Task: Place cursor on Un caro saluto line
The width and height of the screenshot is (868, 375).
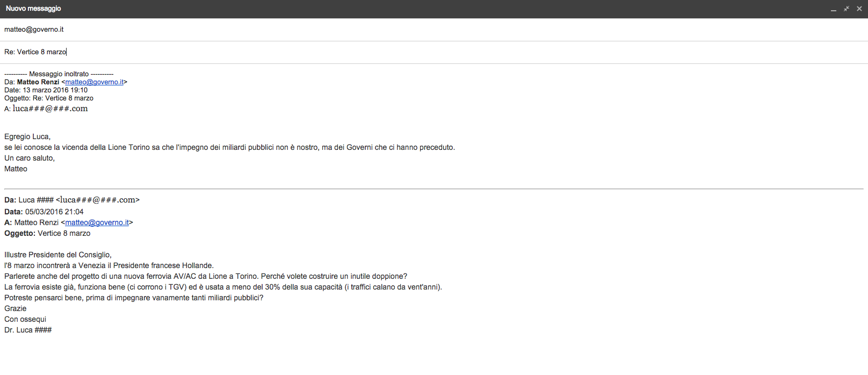Action: point(30,158)
